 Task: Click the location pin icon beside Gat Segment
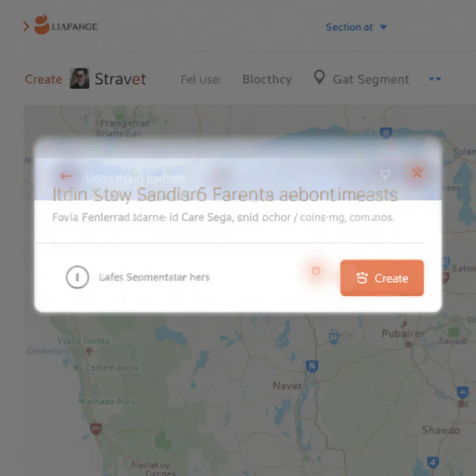point(319,78)
